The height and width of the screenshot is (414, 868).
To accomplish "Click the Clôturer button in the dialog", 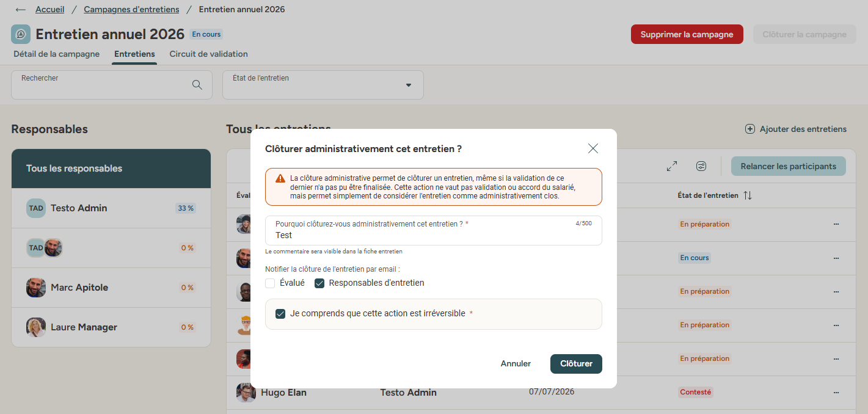I will pyautogui.click(x=576, y=364).
